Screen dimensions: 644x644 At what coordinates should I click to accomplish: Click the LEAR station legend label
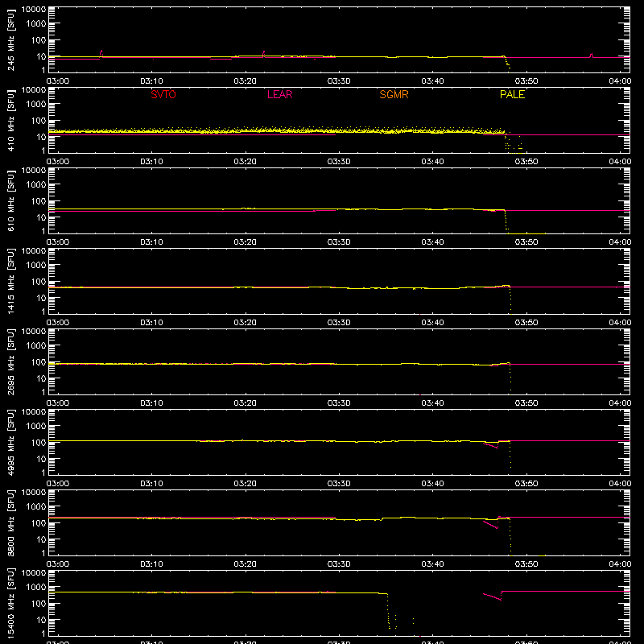click(279, 94)
